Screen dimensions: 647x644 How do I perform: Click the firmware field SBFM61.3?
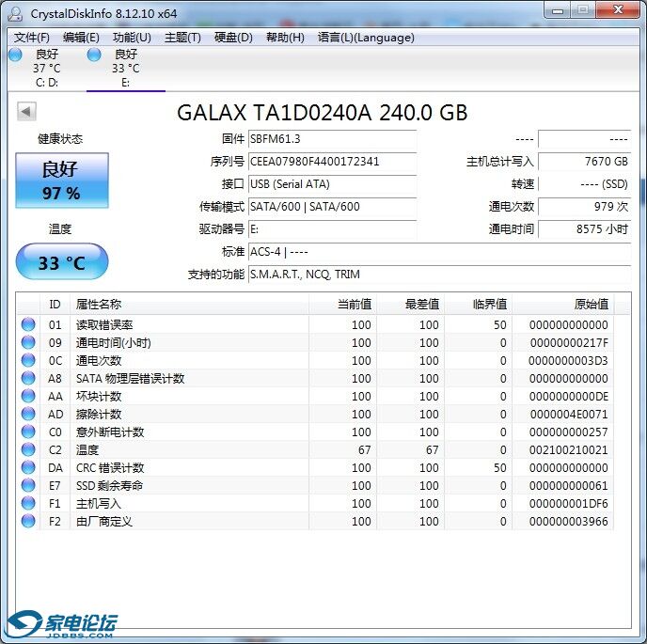pos(332,139)
